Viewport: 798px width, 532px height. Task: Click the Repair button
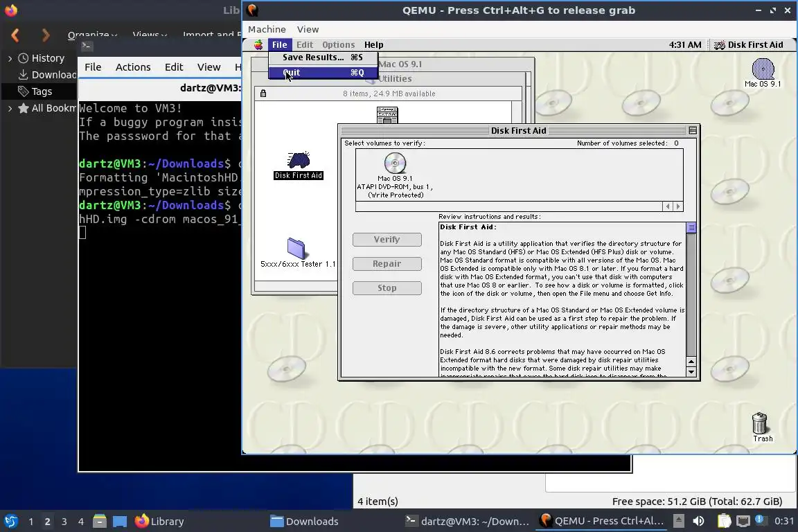point(387,264)
